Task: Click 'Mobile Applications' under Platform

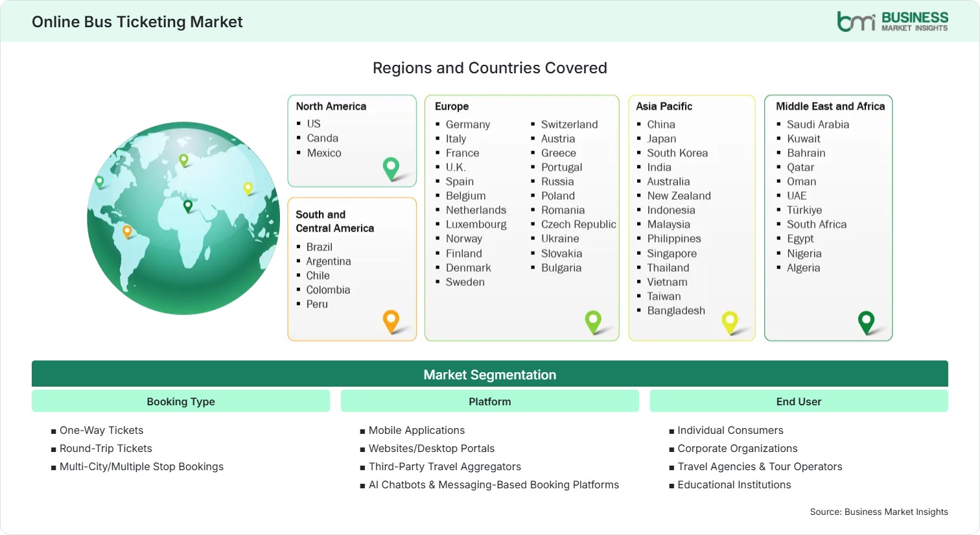Action: [417, 431]
